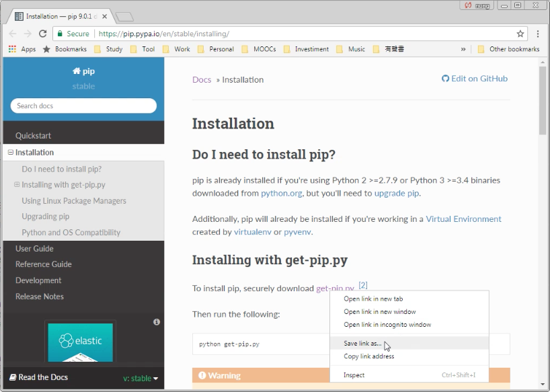Click the [2] footnote reference
550x392 pixels.
[363, 285]
